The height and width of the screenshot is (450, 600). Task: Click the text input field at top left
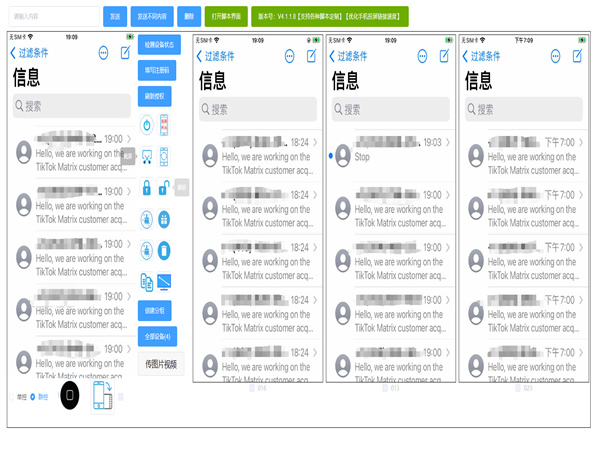pyautogui.click(x=53, y=17)
